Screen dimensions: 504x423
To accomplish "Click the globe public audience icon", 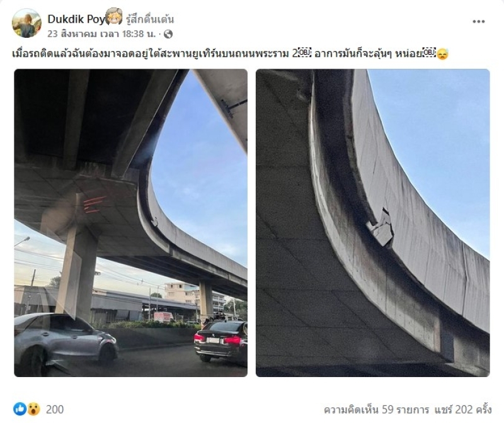I will 168,34.
